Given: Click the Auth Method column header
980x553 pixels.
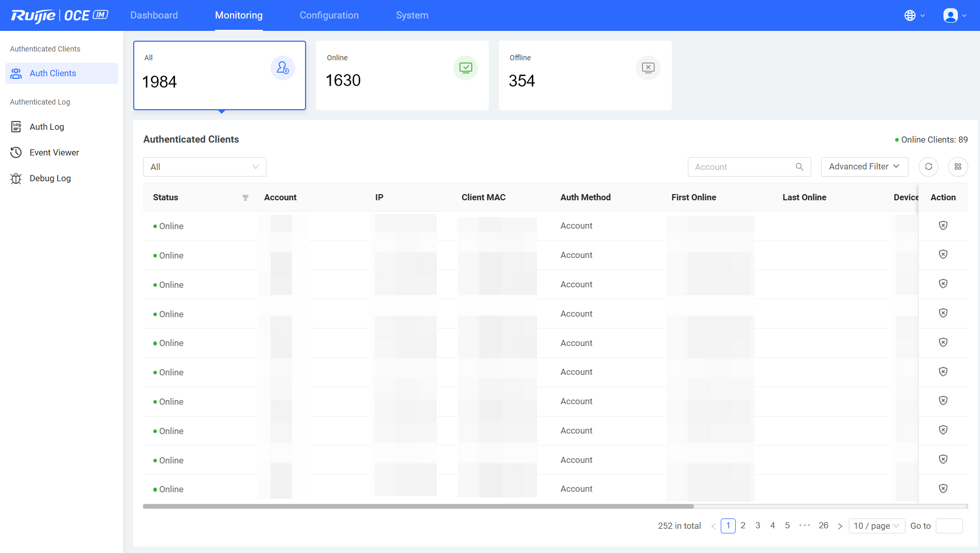Looking at the screenshot, I should point(585,198).
